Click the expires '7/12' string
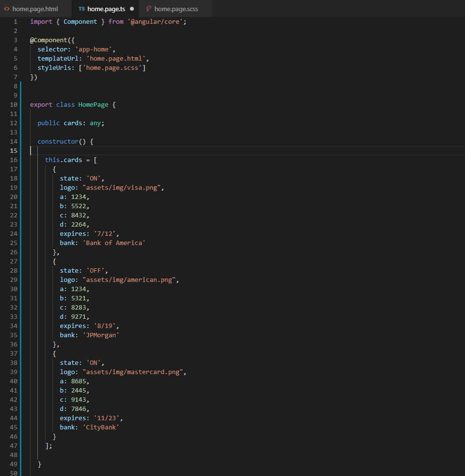 point(105,234)
